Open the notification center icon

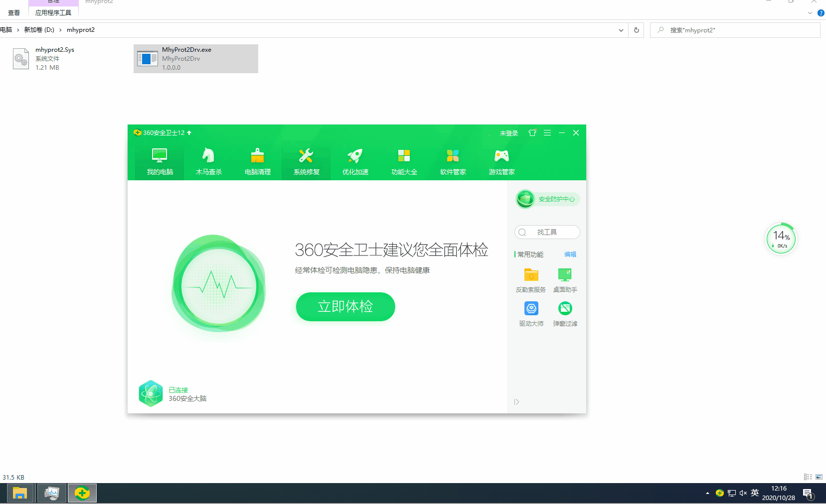tap(808, 494)
